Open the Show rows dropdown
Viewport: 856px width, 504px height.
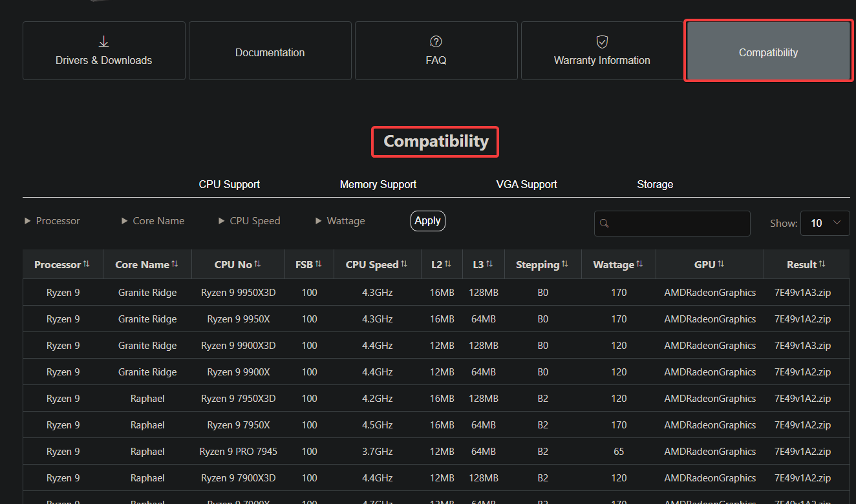point(825,224)
